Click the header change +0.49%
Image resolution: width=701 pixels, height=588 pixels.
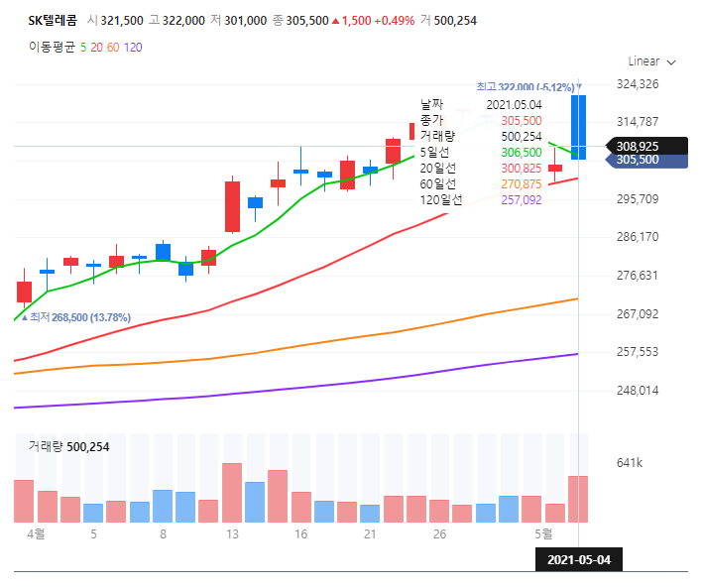pyautogui.click(x=395, y=21)
